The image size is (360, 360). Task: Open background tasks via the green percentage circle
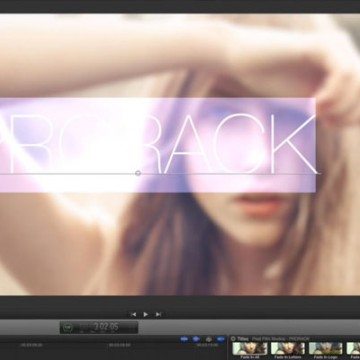68,328
